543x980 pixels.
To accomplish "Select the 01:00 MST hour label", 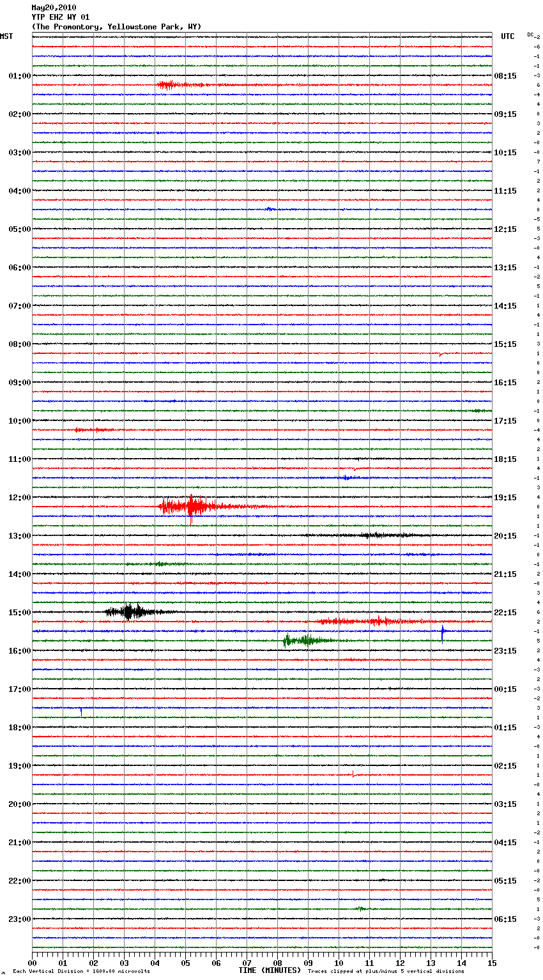I will point(20,76).
